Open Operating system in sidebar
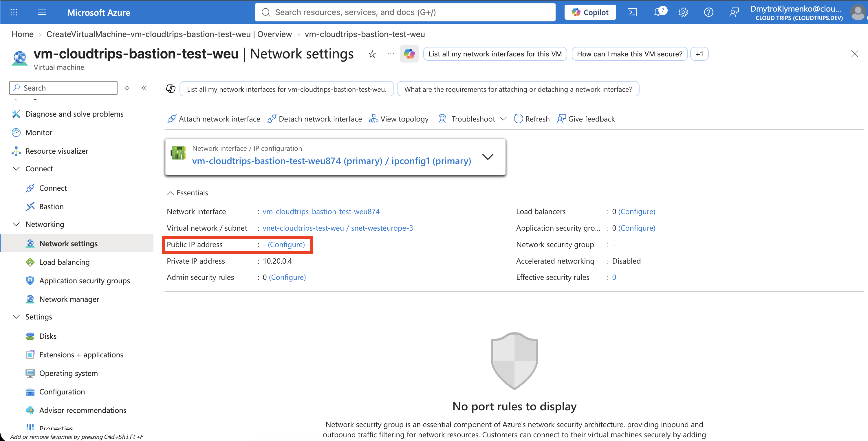868x441 pixels. pyautogui.click(x=68, y=373)
